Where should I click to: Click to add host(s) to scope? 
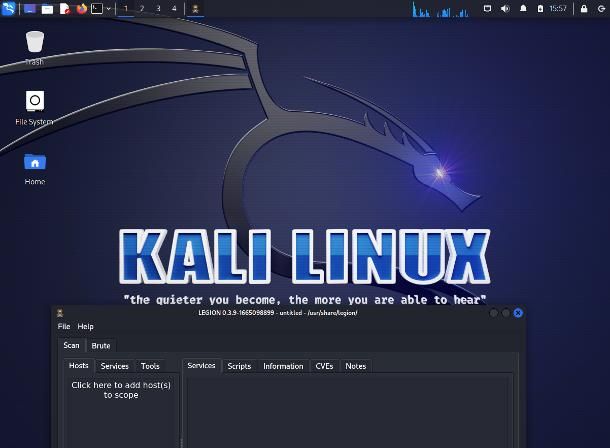tap(121, 390)
